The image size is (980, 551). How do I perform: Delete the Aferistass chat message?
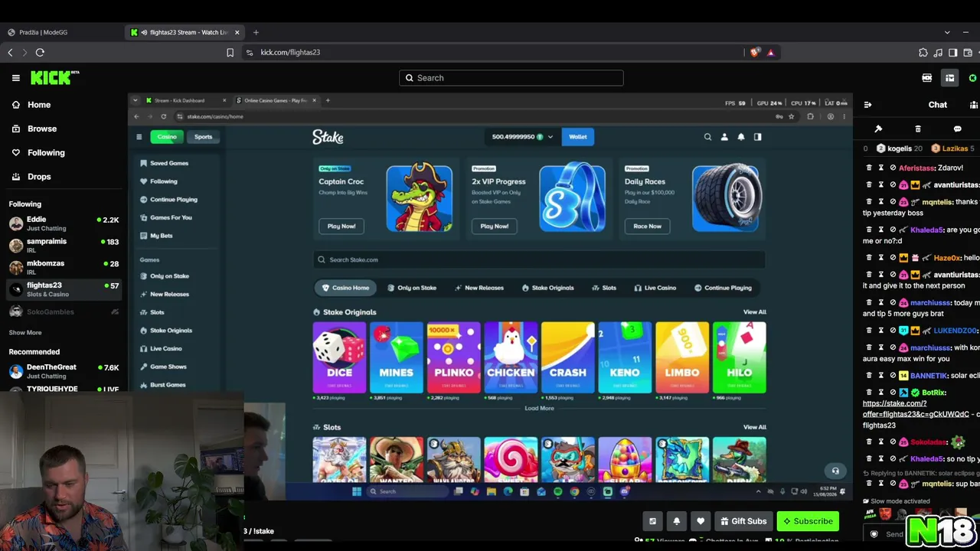click(869, 168)
